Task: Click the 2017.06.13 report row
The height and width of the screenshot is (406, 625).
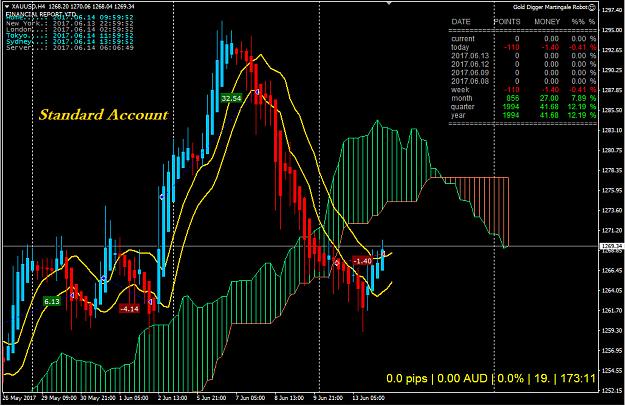Action: [523, 56]
